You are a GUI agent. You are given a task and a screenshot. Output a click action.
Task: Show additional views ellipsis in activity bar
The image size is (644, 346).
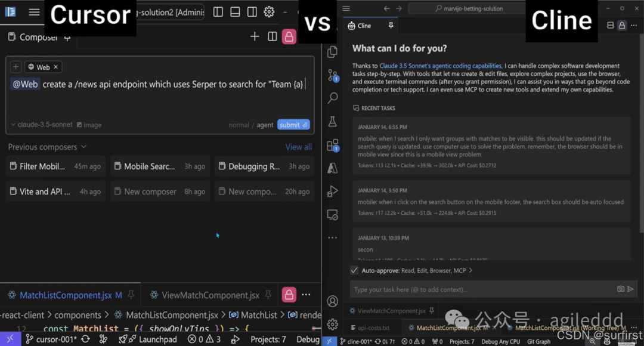click(x=333, y=237)
